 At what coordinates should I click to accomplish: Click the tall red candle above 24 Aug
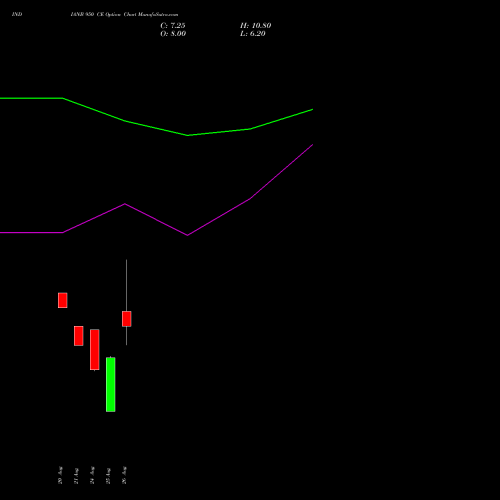[95, 350]
